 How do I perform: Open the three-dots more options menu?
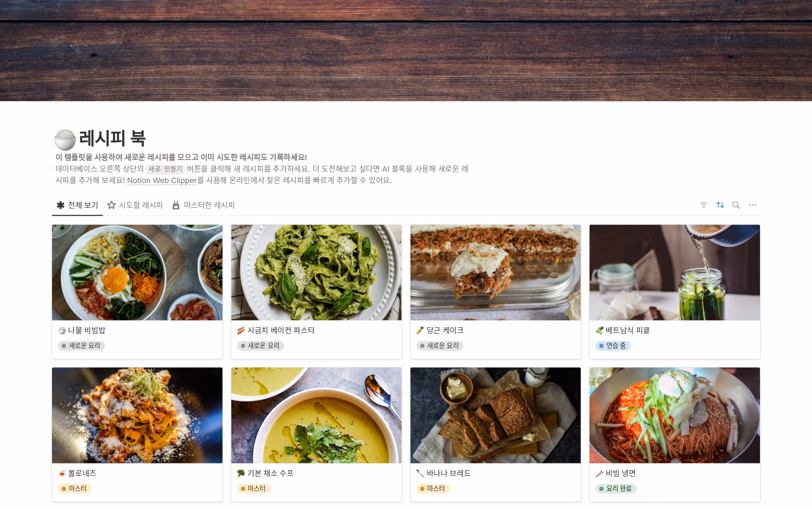click(752, 205)
